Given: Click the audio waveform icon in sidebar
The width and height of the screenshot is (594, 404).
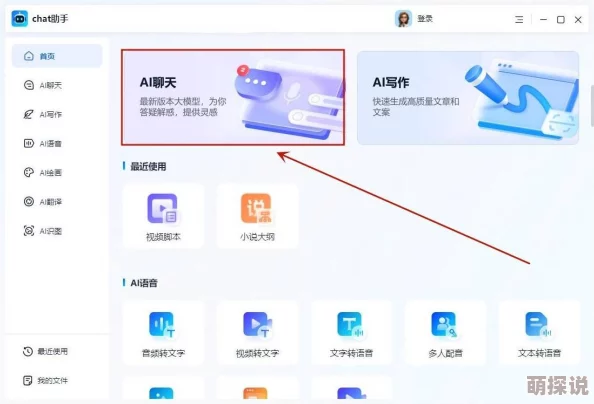Looking at the screenshot, I should coord(29,143).
